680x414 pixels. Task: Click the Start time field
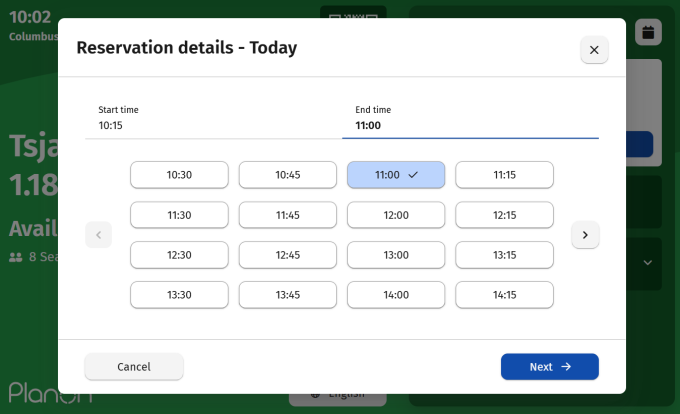(x=213, y=118)
